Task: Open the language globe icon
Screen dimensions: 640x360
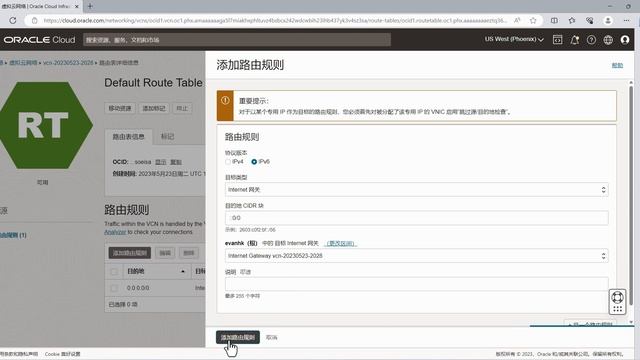Action: (x=608, y=40)
